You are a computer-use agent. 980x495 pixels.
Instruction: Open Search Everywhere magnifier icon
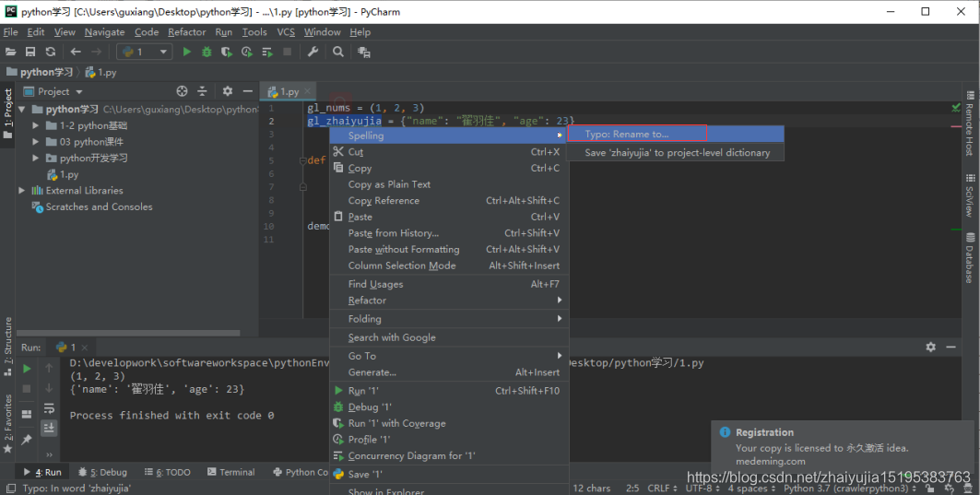pos(338,52)
